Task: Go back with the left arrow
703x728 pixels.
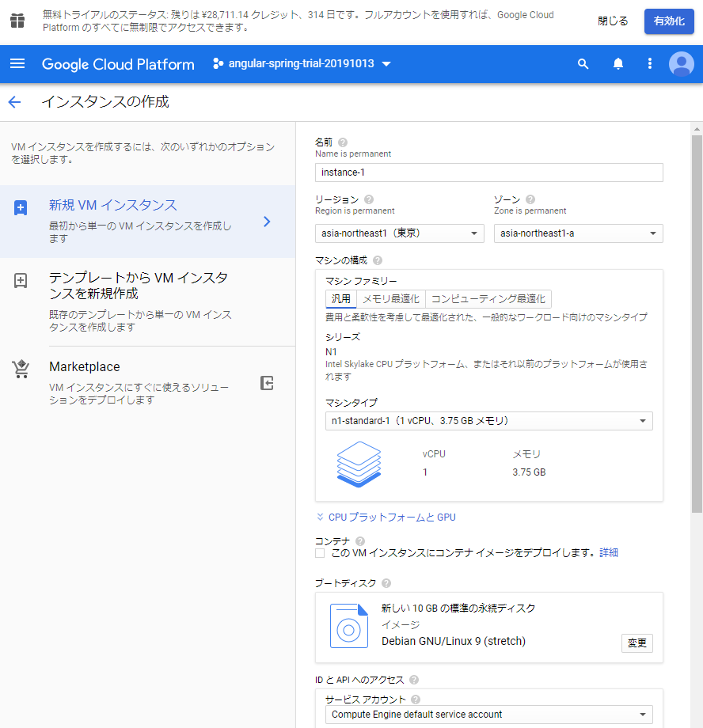Action: click(15, 101)
